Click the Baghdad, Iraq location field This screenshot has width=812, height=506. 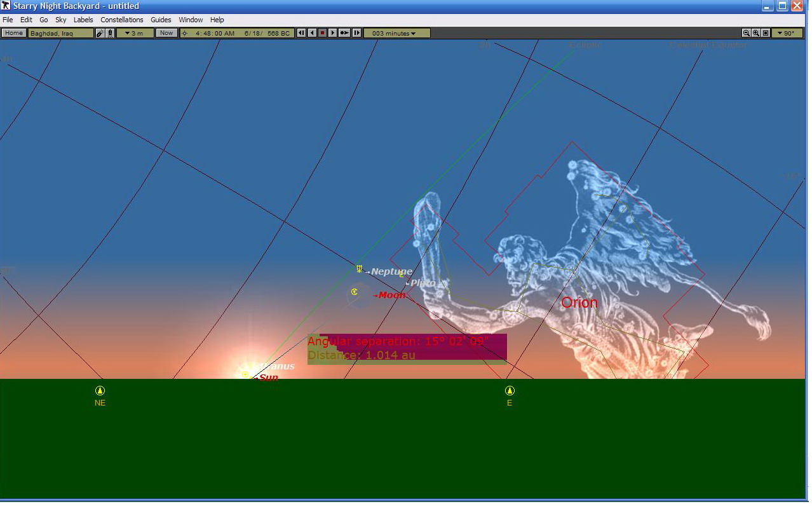tap(61, 33)
